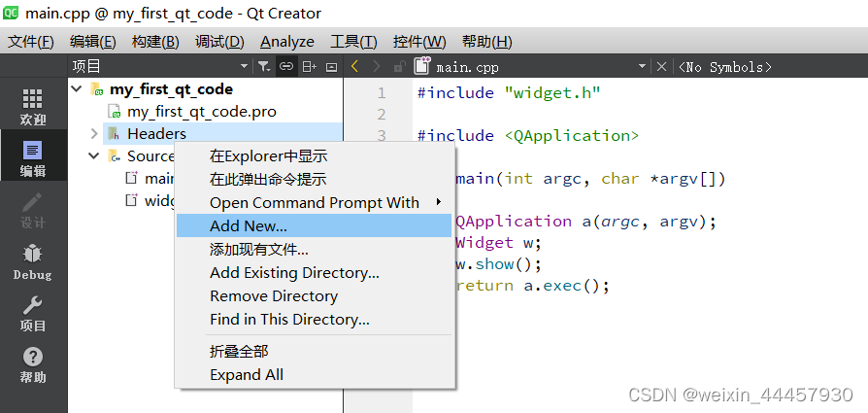Viewport: 868px width, 413px height.
Task: Open the main.cpp open-documents dropdown
Action: [642, 66]
